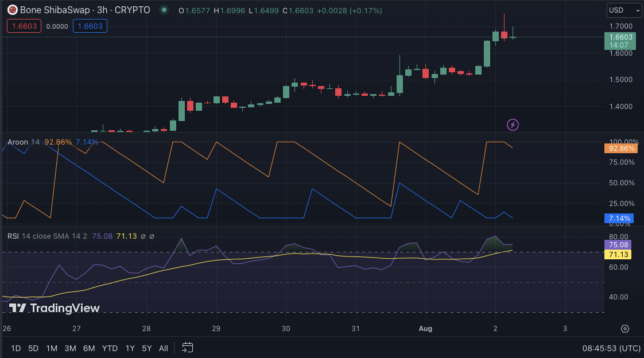The height and width of the screenshot is (358, 644).
Task: Click the 29 date label on time axis
Action: pyautogui.click(x=216, y=328)
